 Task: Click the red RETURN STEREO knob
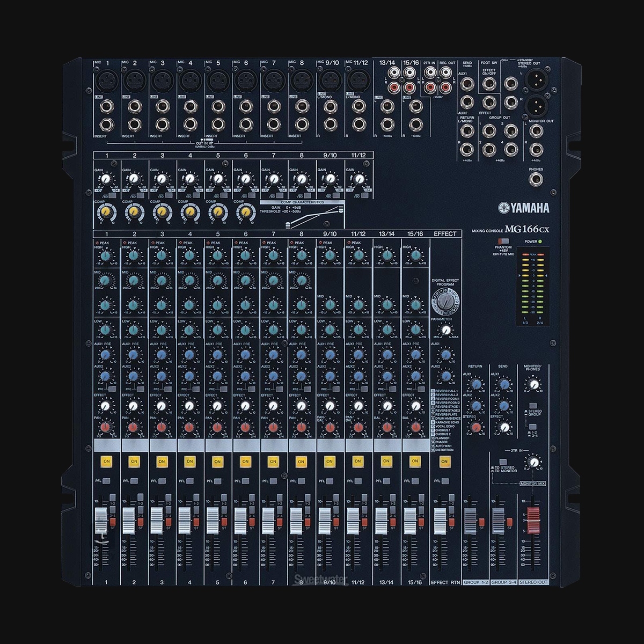475,428
